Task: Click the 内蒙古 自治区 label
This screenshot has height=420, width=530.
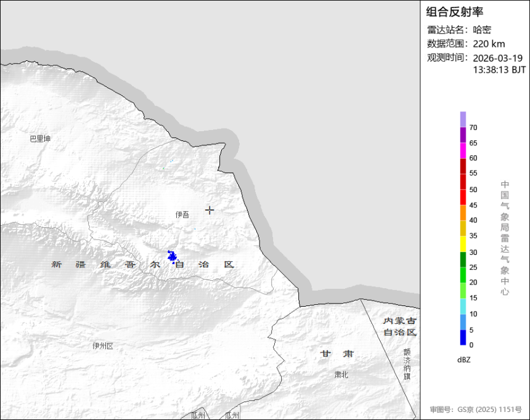Action: click(x=400, y=326)
